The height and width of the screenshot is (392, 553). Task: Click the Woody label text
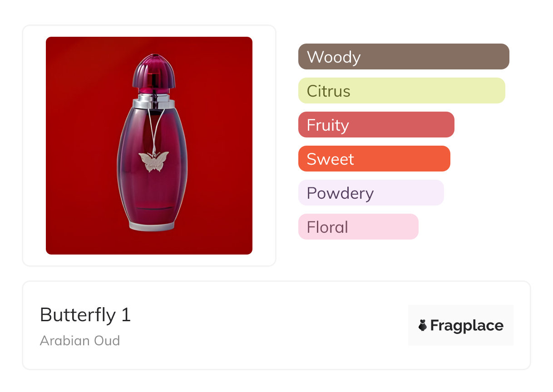coord(334,57)
